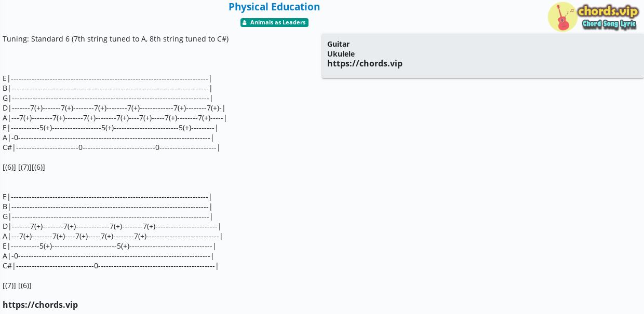Open the https://chords.vip link at the page bottom
Screen dimensions: 644x314
(x=40, y=305)
